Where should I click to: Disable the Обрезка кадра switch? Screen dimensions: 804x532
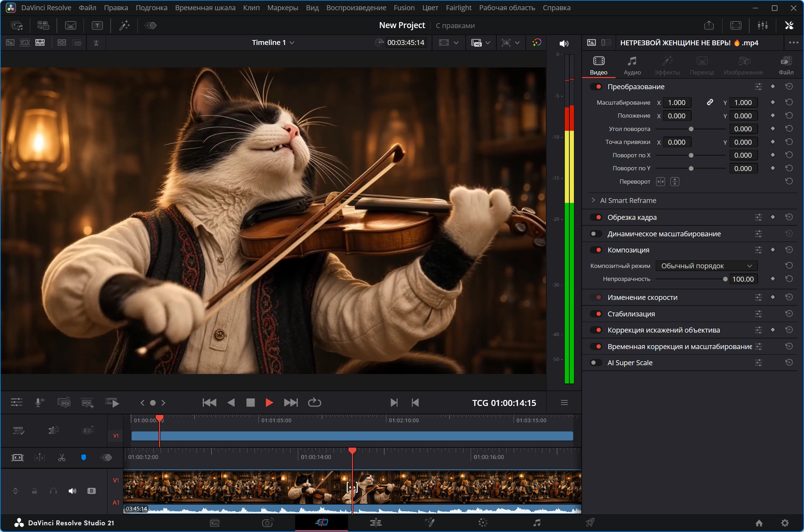point(596,217)
